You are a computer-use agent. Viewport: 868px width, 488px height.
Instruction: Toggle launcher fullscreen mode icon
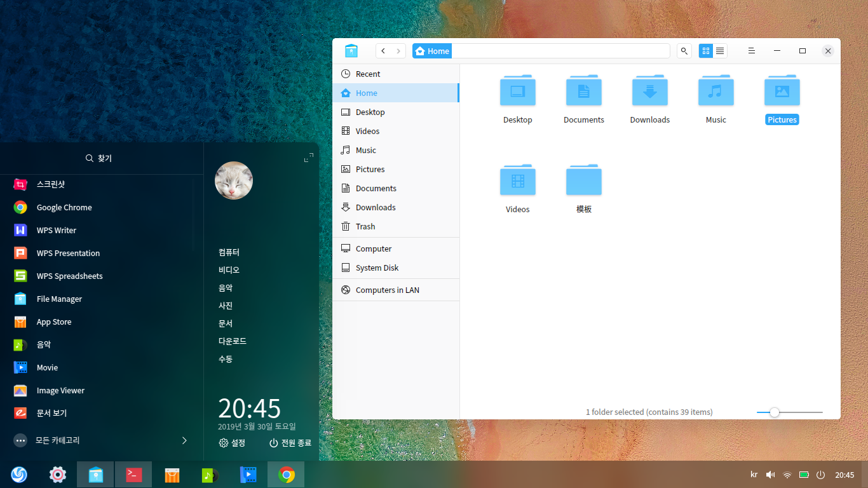308,158
